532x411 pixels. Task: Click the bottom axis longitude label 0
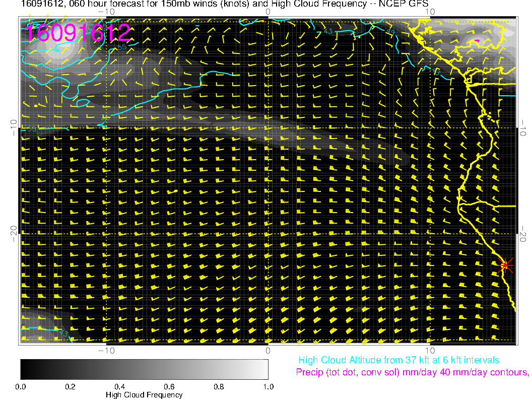point(268,350)
